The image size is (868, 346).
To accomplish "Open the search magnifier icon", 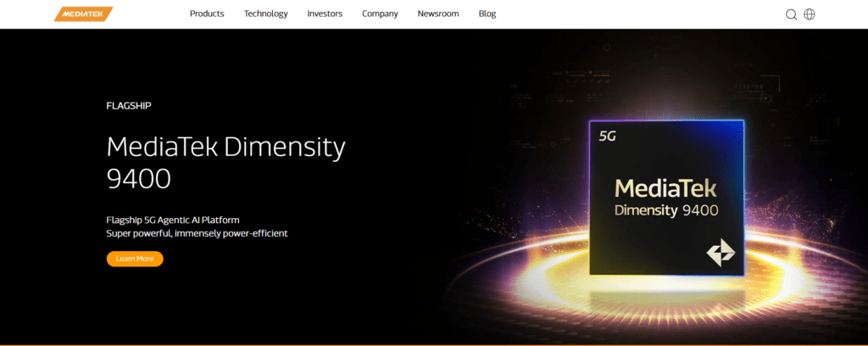I will 791,14.
